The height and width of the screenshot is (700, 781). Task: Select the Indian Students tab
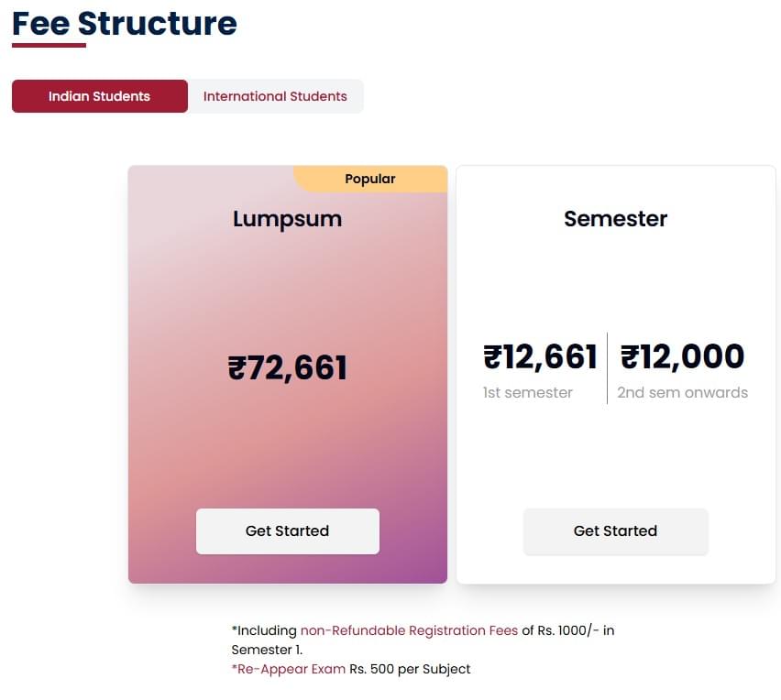[99, 96]
